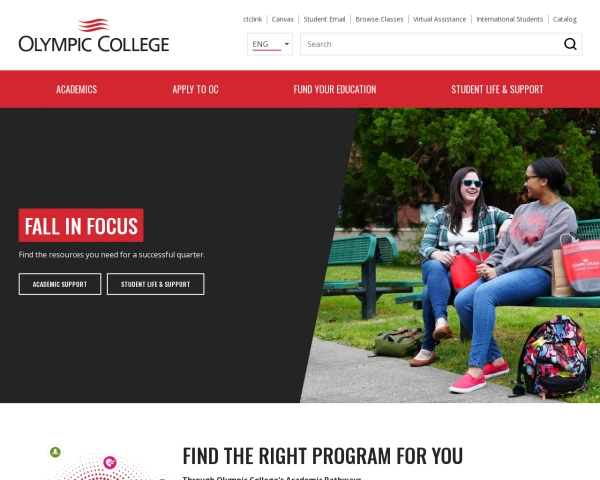
Task: Focus the Search input field
Action: click(x=430, y=44)
